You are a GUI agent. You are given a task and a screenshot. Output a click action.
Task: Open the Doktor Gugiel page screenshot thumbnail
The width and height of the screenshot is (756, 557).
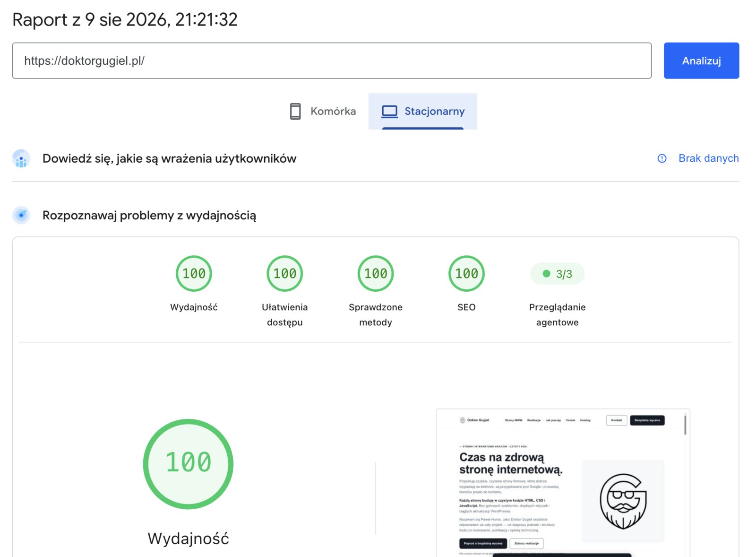563,483
